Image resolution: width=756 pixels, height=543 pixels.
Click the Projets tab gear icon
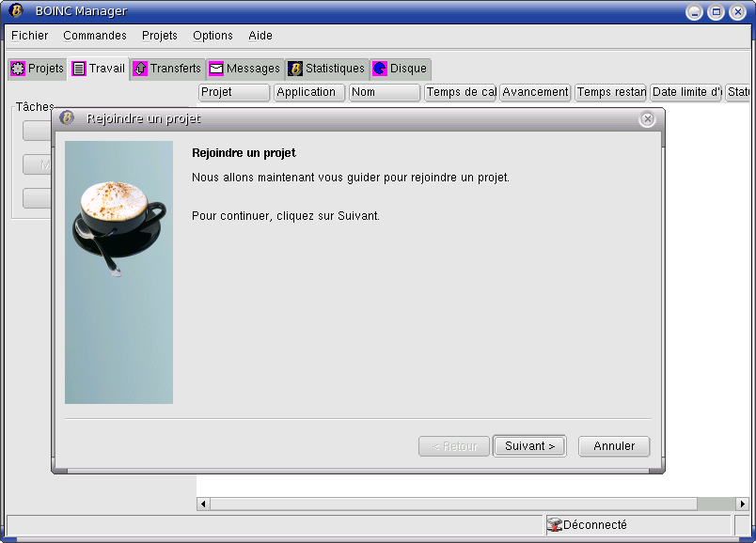pyautogui.click(x=18, y=69)
